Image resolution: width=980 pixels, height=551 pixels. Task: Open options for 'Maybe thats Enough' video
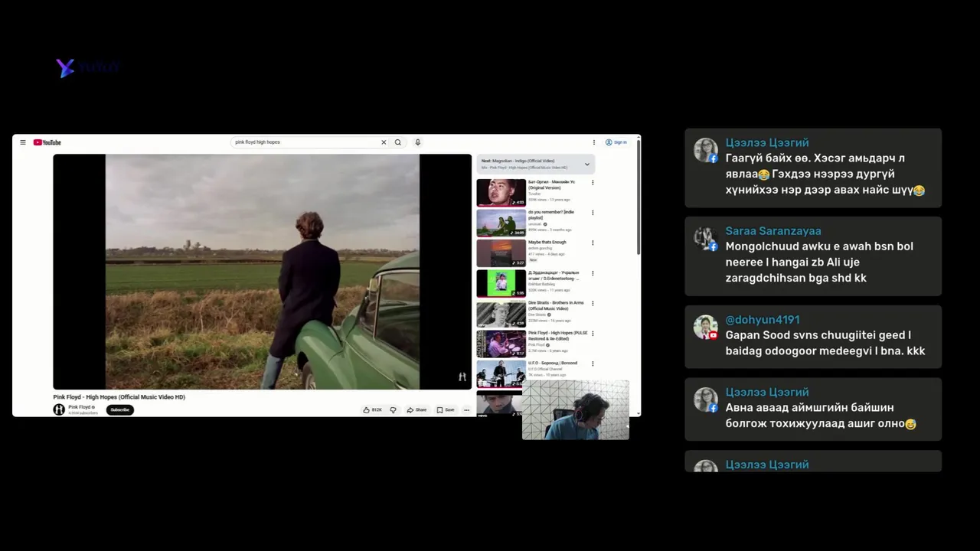pyautogui.click(x=593, y=243)
